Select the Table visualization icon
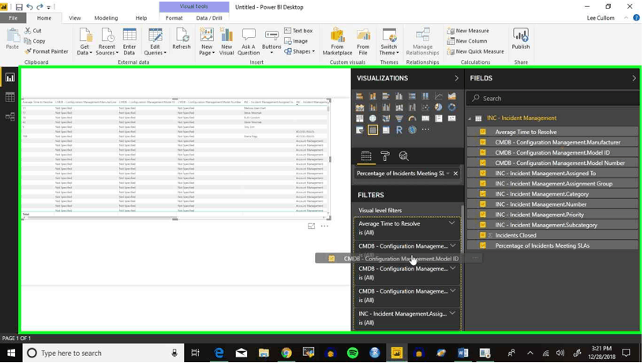The height and width of the screenshot is (363, 644). (373, 129)
